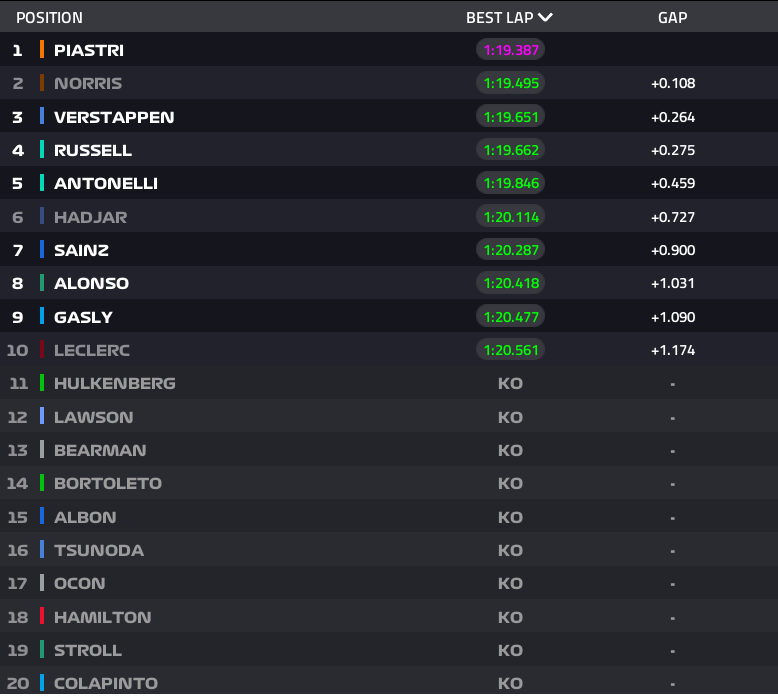Screen dimensions: 778x697
Task: Select driver name Russell
Action: pos(93,150)
